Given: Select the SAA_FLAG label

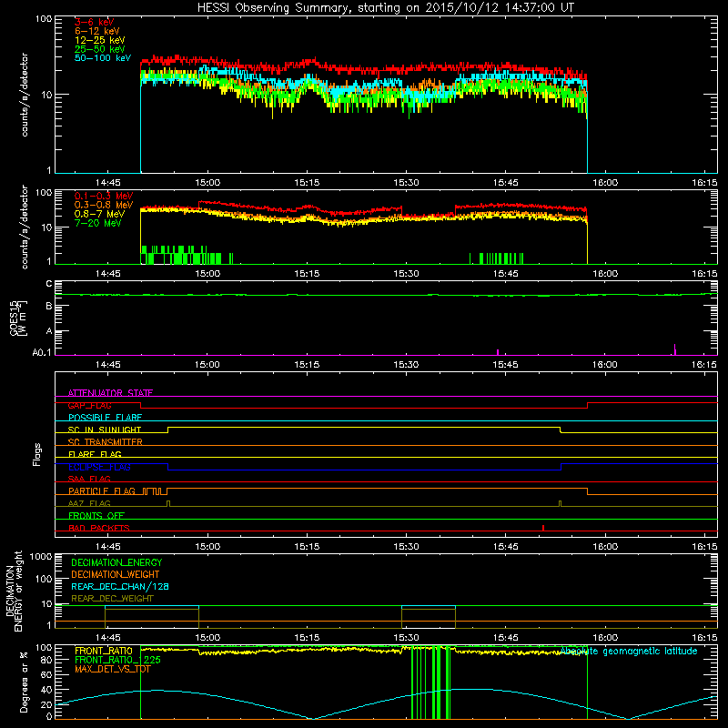Looking at the screenshot, I should (89, 479).
